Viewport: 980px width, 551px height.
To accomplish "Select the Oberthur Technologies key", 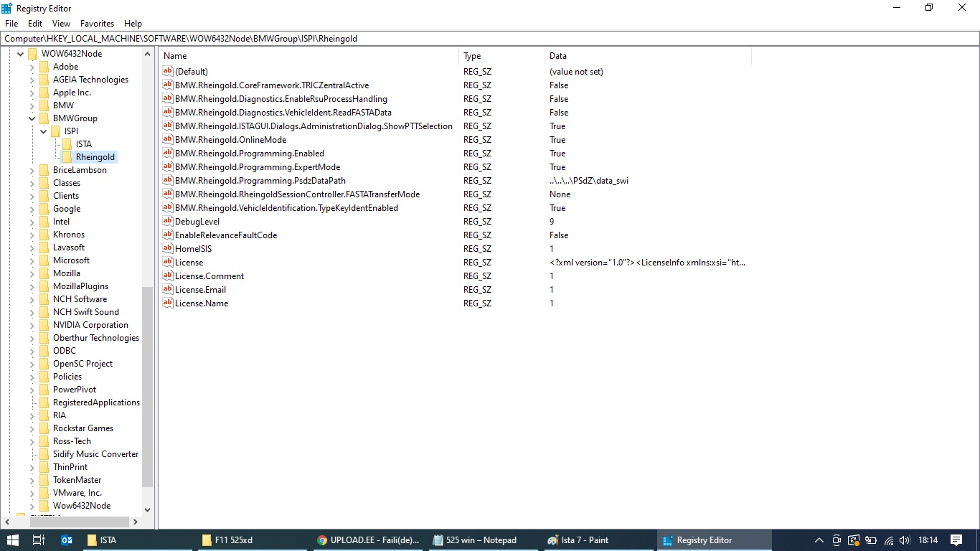I will click(96, 338).
